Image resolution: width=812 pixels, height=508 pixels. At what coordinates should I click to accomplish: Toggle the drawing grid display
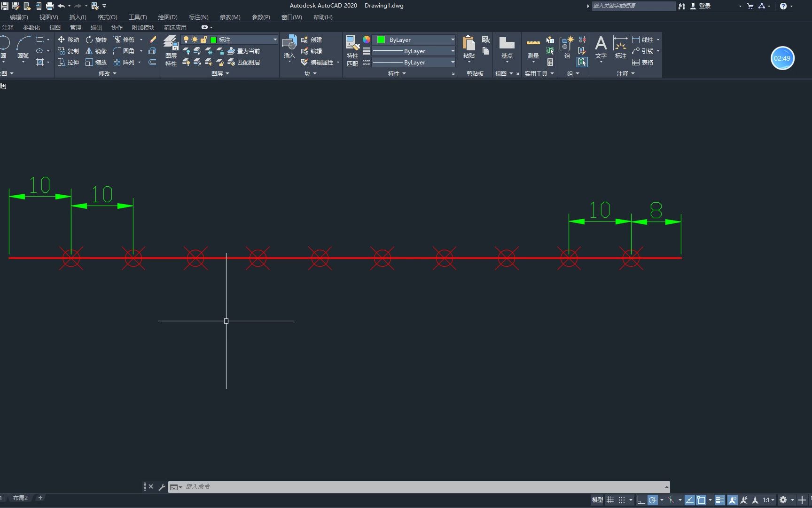pos(610,500)
